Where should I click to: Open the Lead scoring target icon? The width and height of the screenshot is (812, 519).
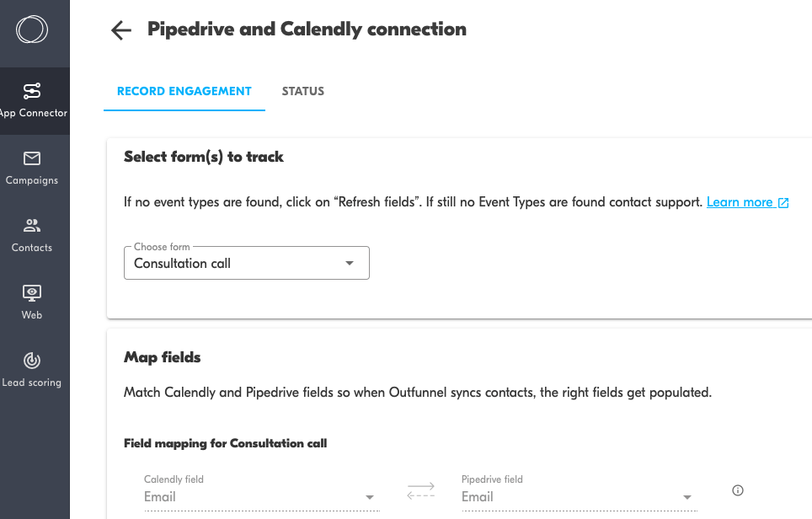click(32, 361)
